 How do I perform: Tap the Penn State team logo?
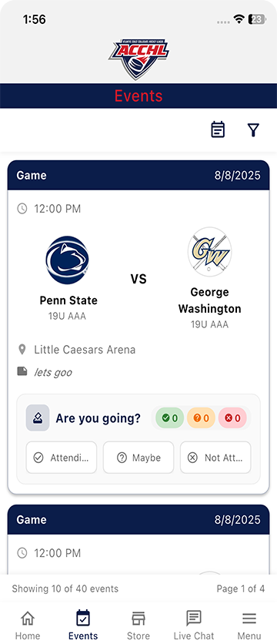click(67, 260)
